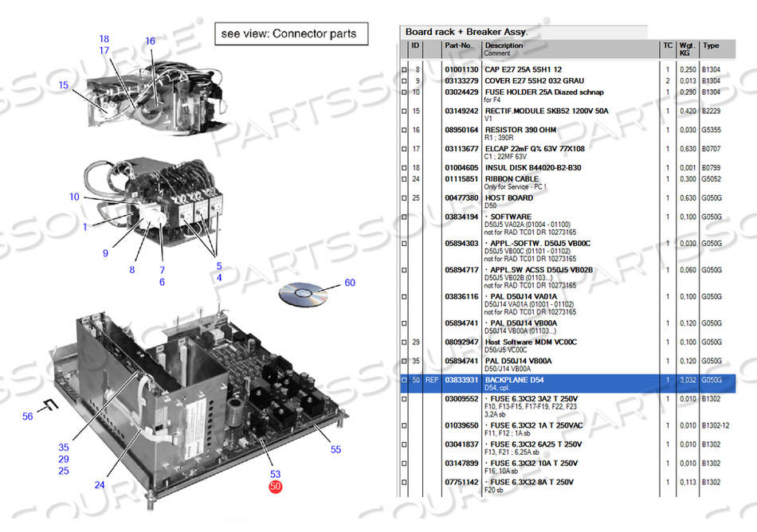Click callout number 24 on the board image
The width and height of the screenshot is (757, 532).
99,485
